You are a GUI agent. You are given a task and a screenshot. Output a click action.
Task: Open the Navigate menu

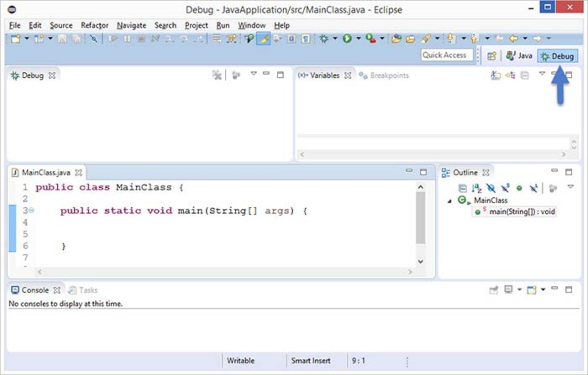click(131, 25)
